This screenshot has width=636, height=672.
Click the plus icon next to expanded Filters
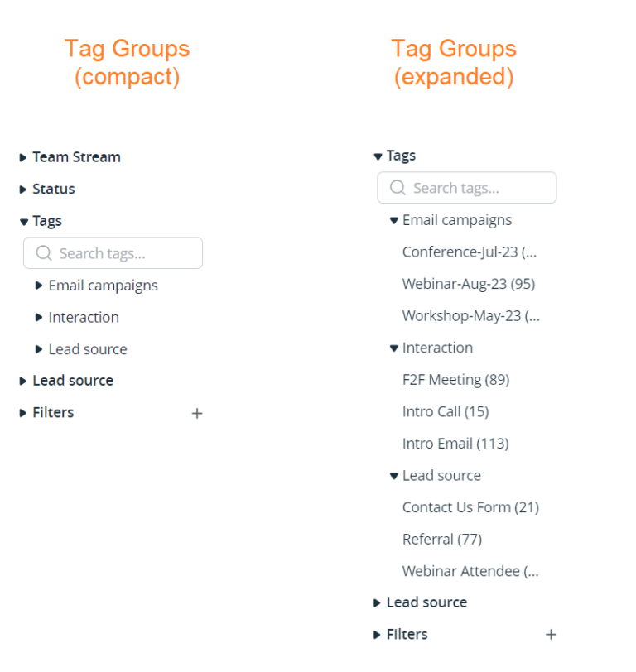[552, 634]
